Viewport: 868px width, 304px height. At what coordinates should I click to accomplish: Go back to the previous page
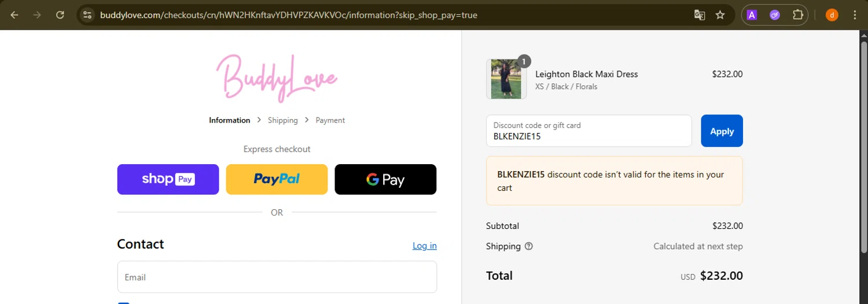(14, 15)
